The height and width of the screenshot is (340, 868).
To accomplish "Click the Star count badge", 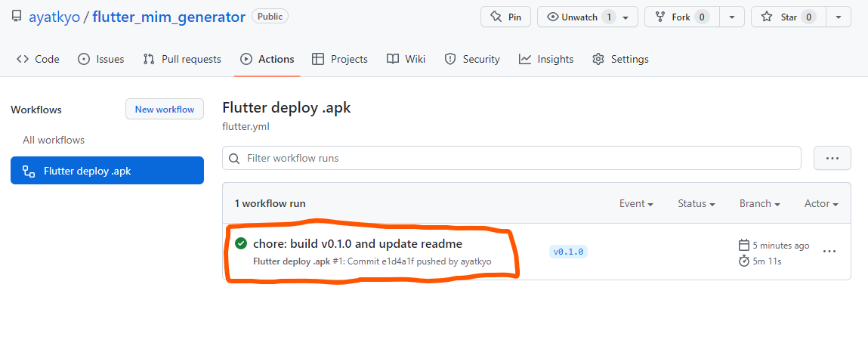I will point(808,17).
